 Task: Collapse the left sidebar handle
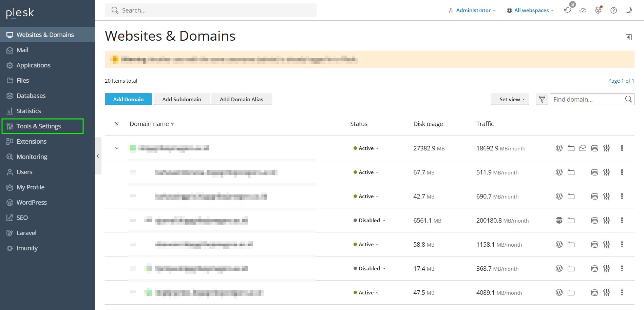98,156
